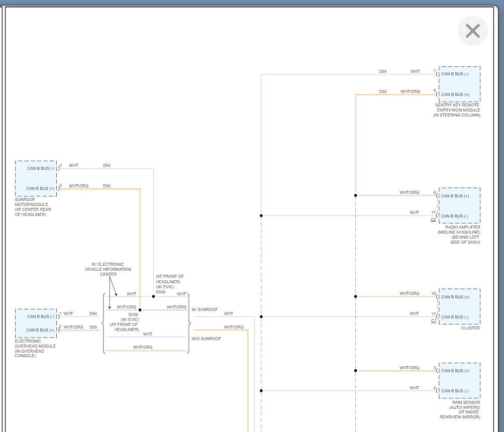Click the Sentry Key Remote Entry module box
The width and height of the screenshot is (504, 432).
[x=459, y=84]
